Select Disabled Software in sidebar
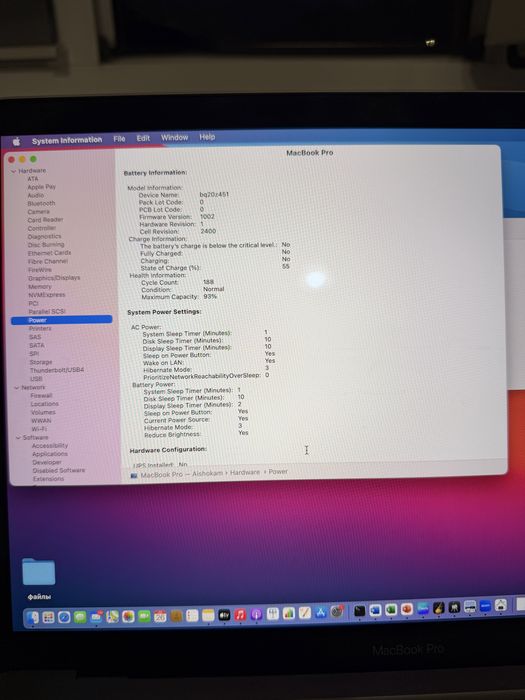Screen dimensions: 525x700 (x=58, y=471)
